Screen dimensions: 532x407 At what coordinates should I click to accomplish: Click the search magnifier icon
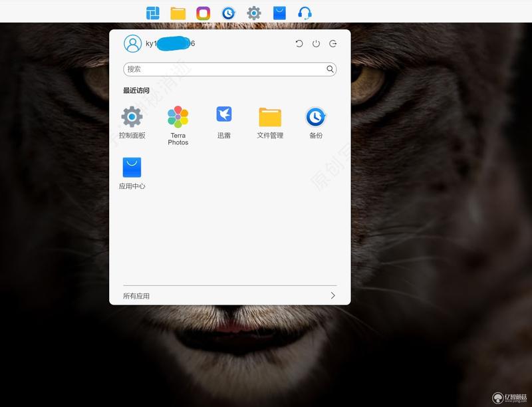[x=330, y=69]
